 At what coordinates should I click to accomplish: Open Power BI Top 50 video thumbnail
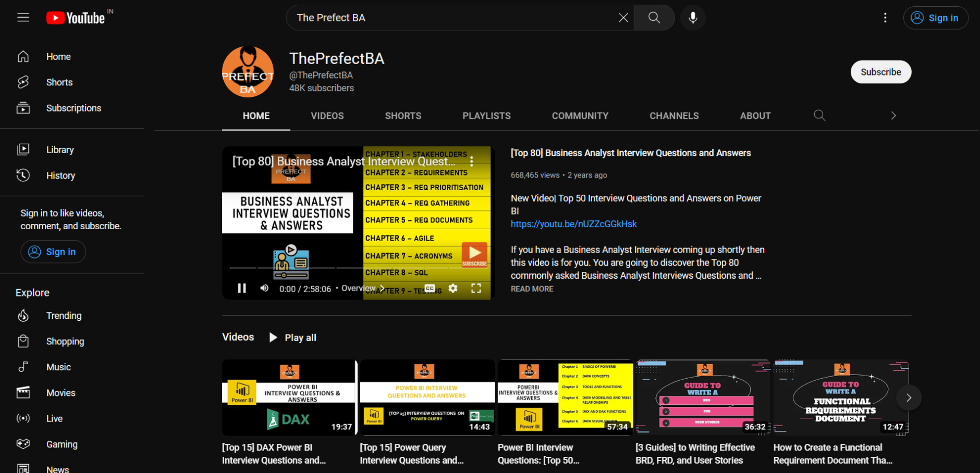coord(565,397)
